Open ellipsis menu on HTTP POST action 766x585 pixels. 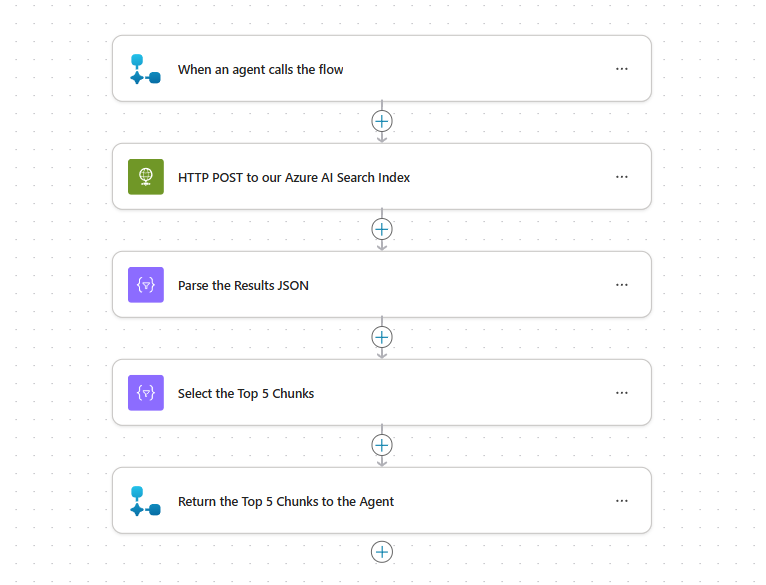pyautogui.click(x=621, y=177)
